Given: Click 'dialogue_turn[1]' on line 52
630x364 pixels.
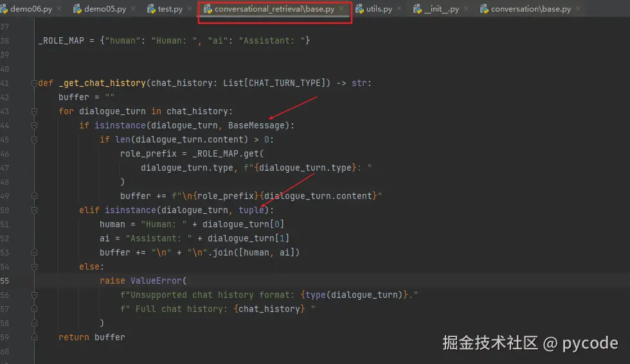Looking at the screenshot, I should (x=248, y=238).
